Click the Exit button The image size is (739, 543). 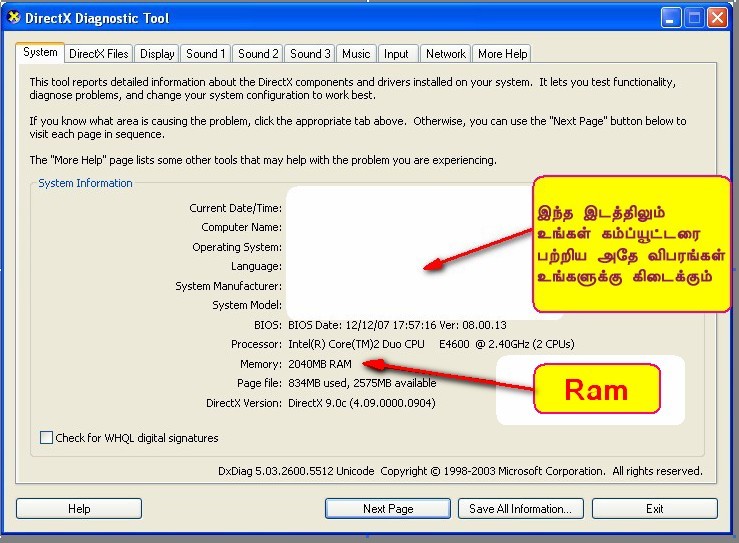[x=655, y=509]
